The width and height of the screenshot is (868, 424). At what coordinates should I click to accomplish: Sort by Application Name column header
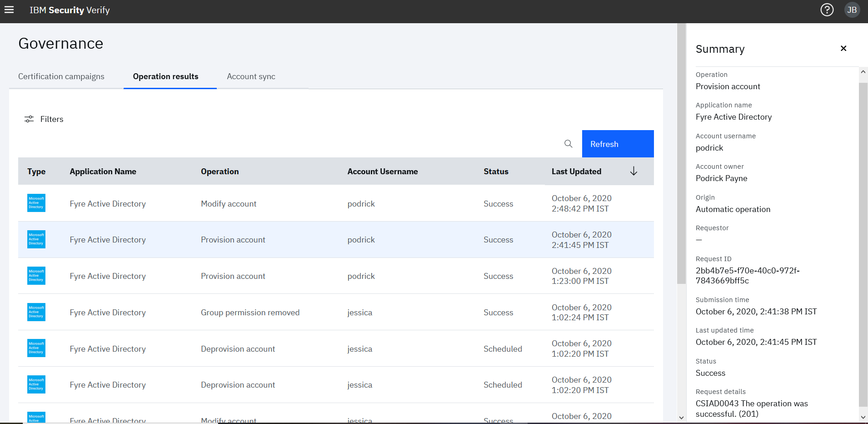103,172
